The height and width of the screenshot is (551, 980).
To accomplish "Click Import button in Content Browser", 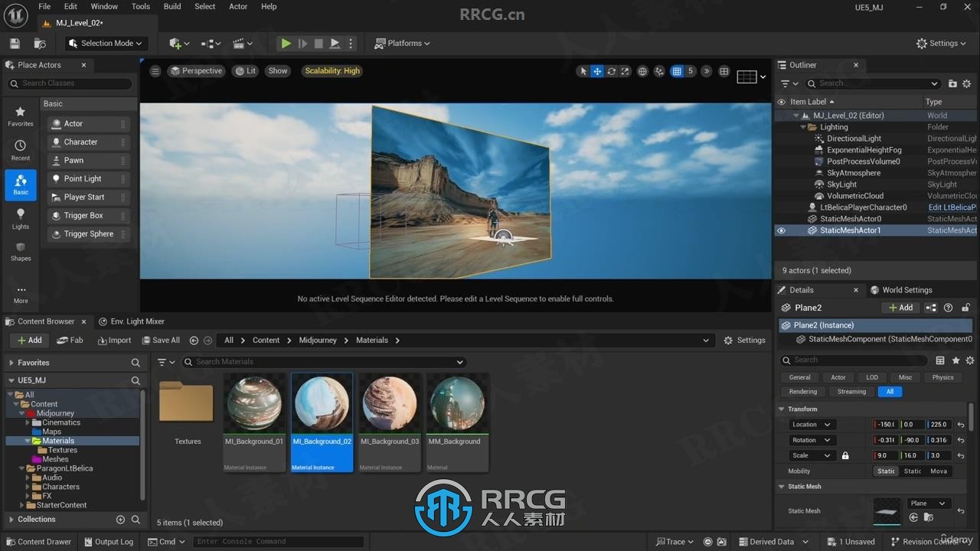I will pos(114,341).
